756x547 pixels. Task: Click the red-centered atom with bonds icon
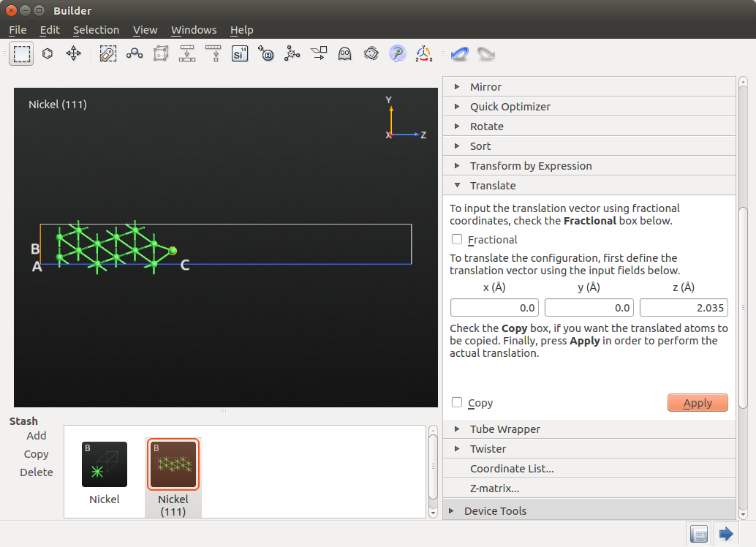(292, 53)
